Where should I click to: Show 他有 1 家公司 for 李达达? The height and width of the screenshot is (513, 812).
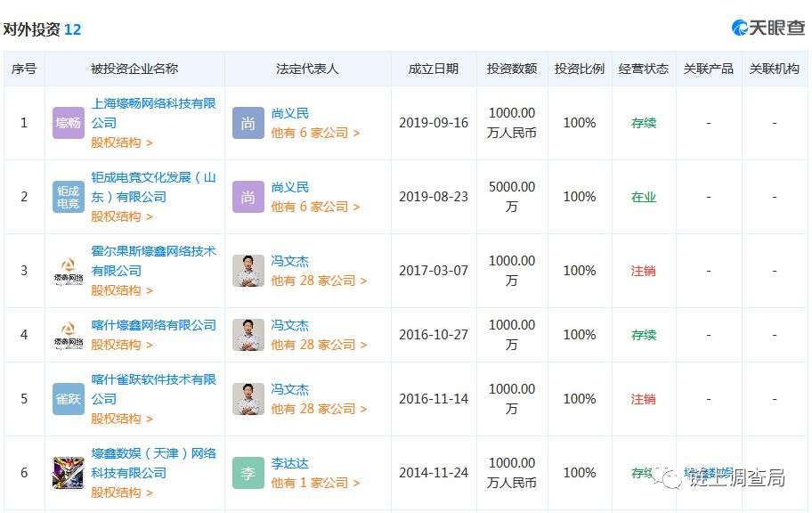315,484
